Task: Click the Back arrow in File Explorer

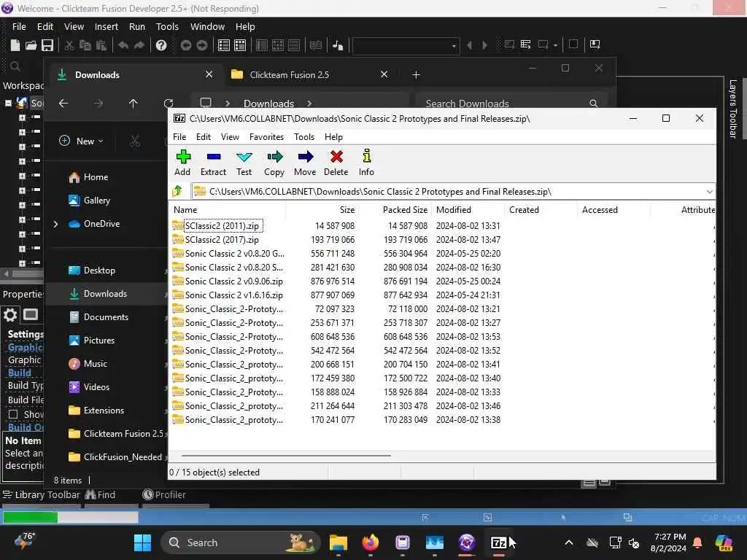Action: coord(63,104)
